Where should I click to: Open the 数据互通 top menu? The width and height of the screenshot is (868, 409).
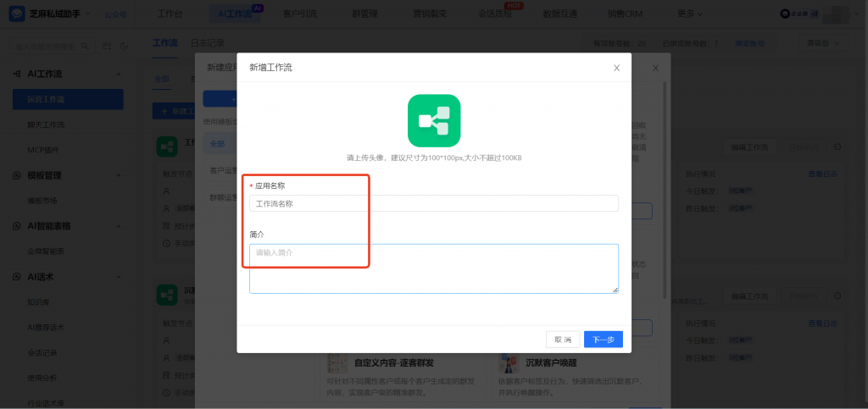pos(561,14)
